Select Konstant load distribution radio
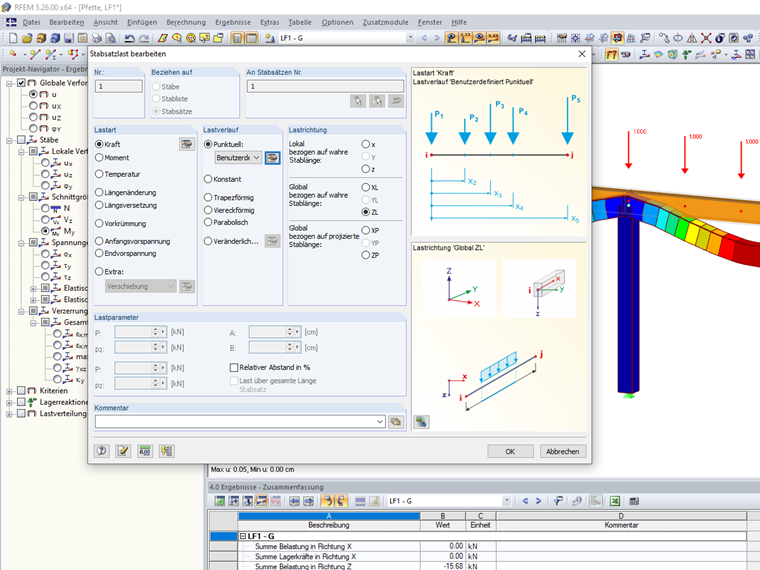The width and height of the screenshot is (760, 570). click(x=208, y=179)
